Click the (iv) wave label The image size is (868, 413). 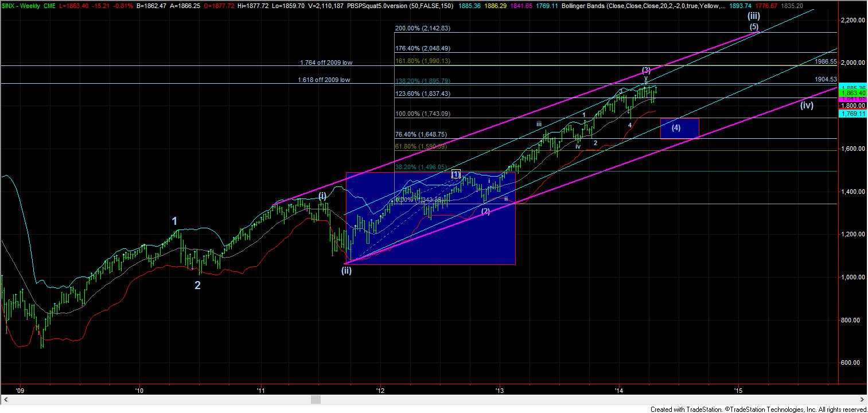tap(807, 105)
